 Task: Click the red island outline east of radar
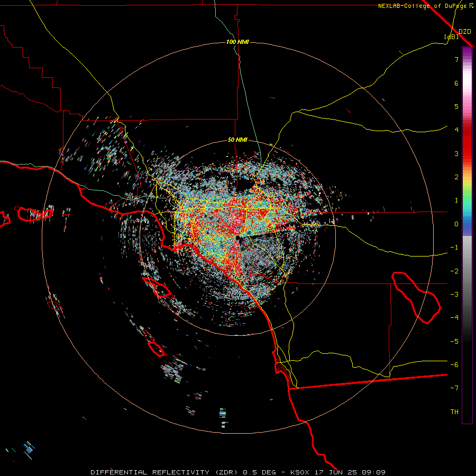[416, 298]
